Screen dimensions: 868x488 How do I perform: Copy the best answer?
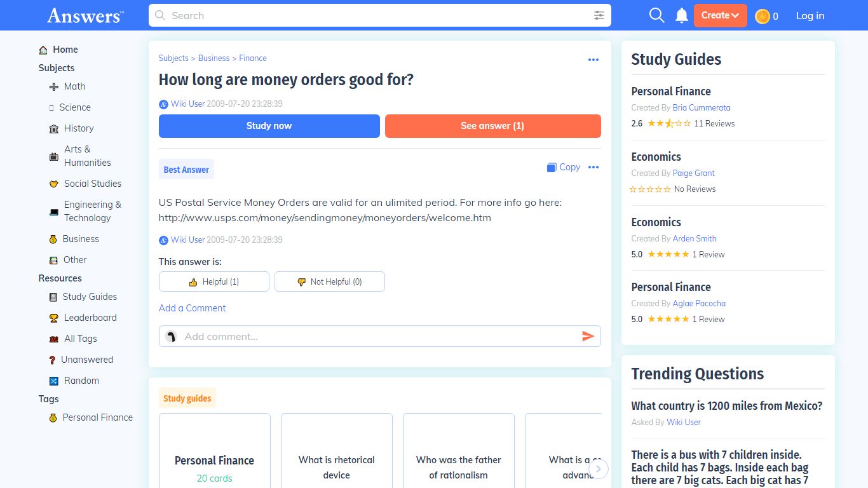tap(564, 167)
